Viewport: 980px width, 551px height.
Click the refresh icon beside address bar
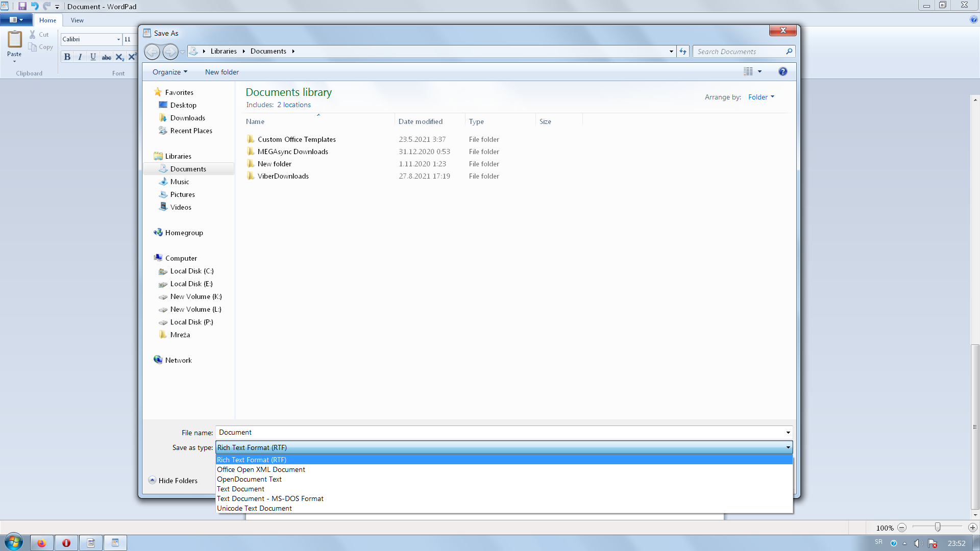pyautogui.click(x=683, y=52)
